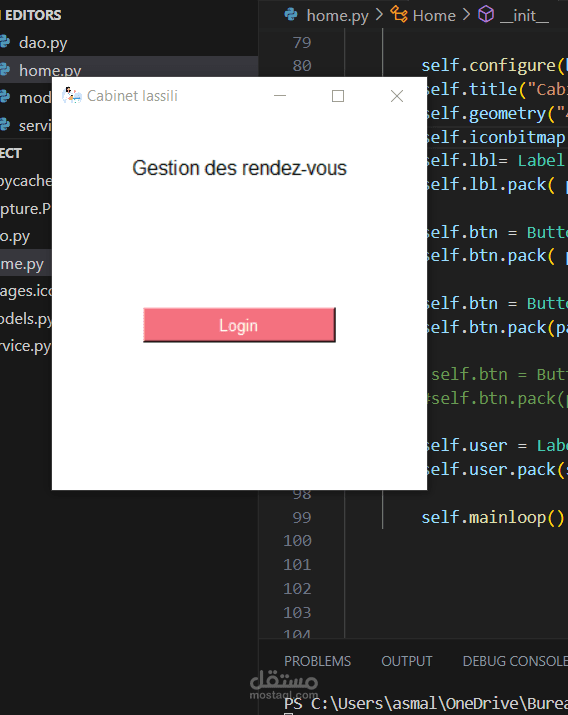
Task: Click the self.configure code line
Action: coord(494,66)
